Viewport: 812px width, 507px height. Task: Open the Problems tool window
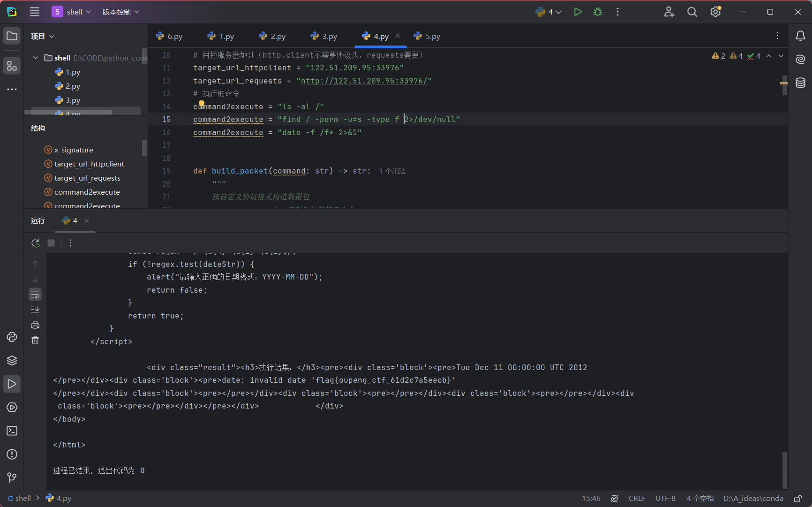pyautogui.click(x=12, y=454)
